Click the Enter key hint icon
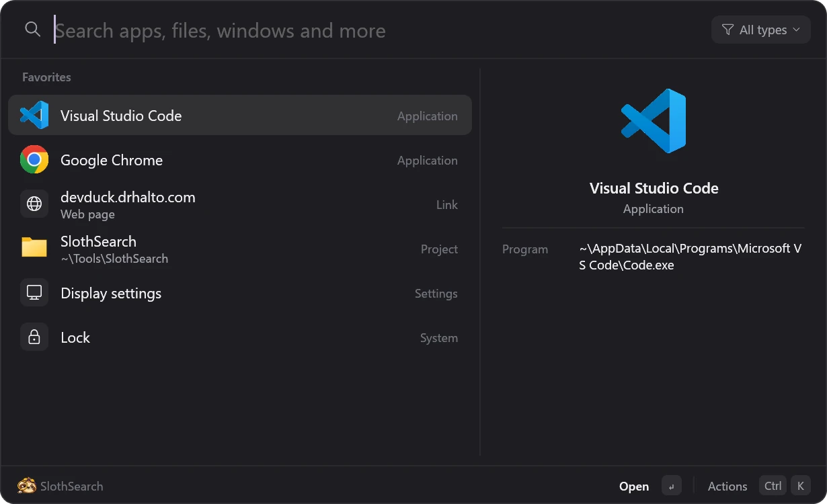This screenshot has width=827, height=504. tap(672, 485)
